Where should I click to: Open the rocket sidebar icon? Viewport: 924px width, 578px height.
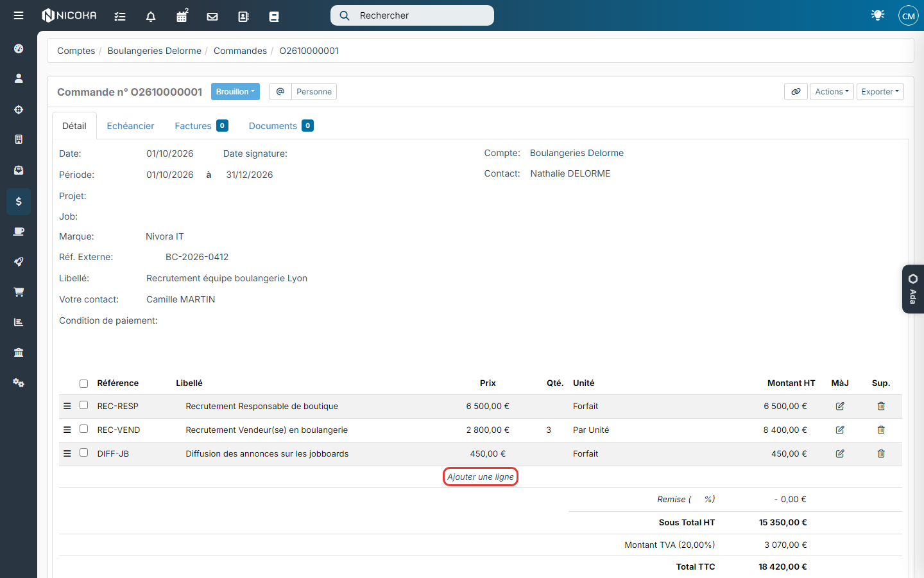click(19, 261)
